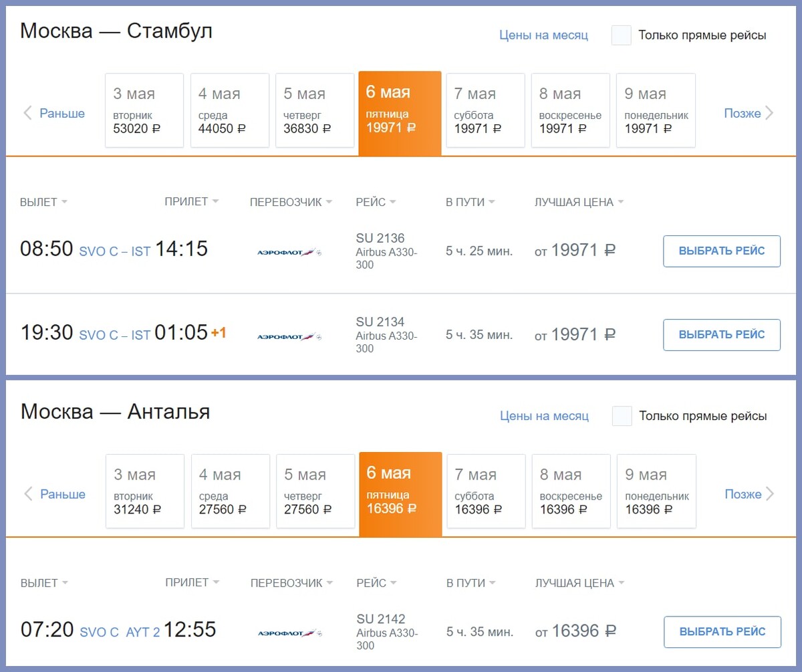Enable direct flights only for Анталья
This screenshot has height=672, width=802.
click(622, 416)
